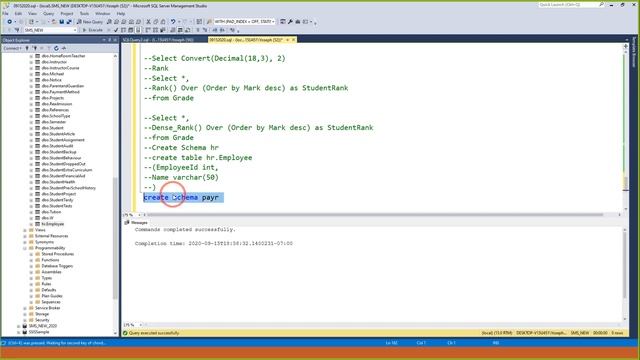Click the back navigation icon in the toolbar
The height and width of the screenshot is (360, 640).
[x=9, y=22]
